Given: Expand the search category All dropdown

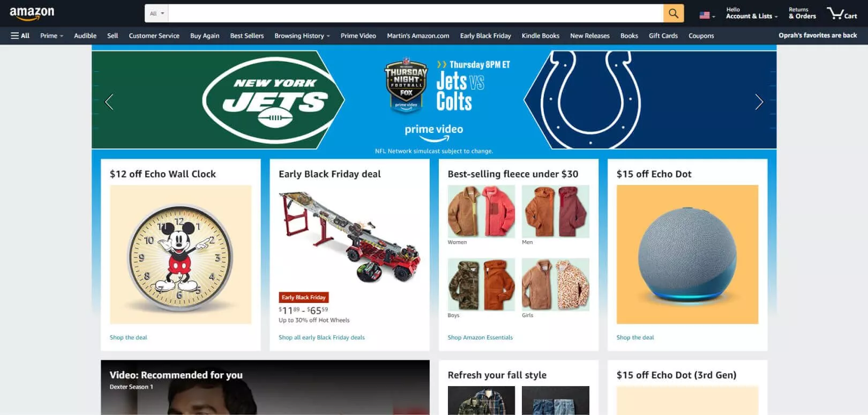Looking at the screenshot, I should (156, 13).
